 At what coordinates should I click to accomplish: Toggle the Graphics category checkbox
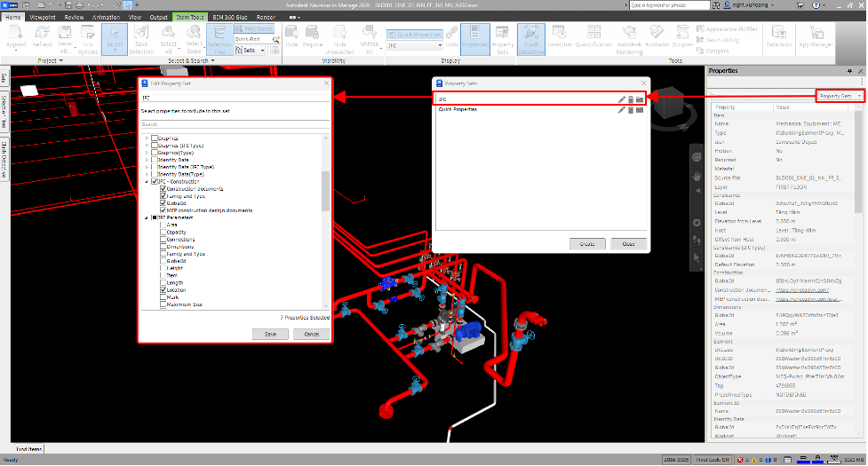point(155,138)
